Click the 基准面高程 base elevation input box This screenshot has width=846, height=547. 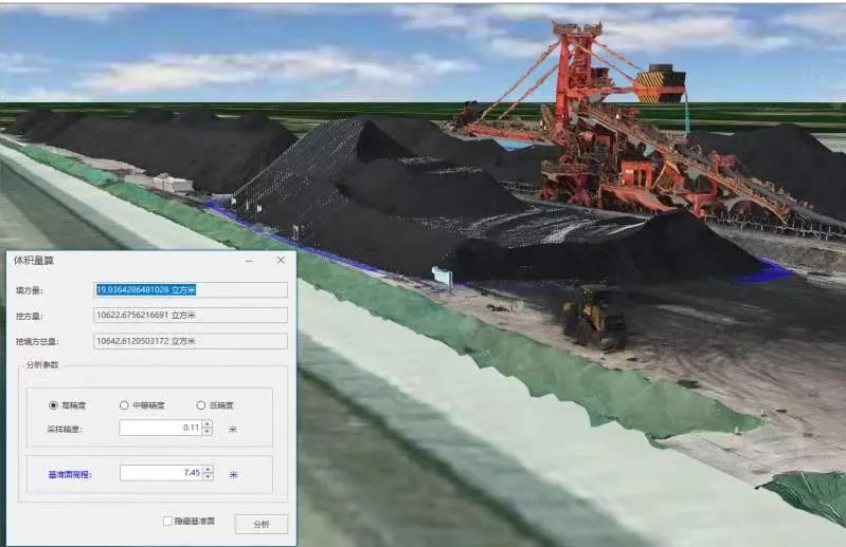(160, 473)
